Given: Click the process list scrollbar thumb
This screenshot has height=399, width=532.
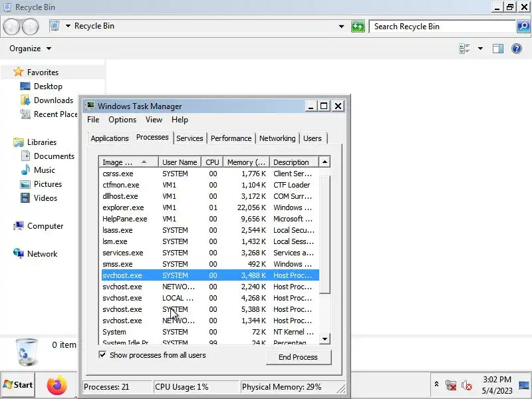Looking at the screenshot, I should point(325,235).
